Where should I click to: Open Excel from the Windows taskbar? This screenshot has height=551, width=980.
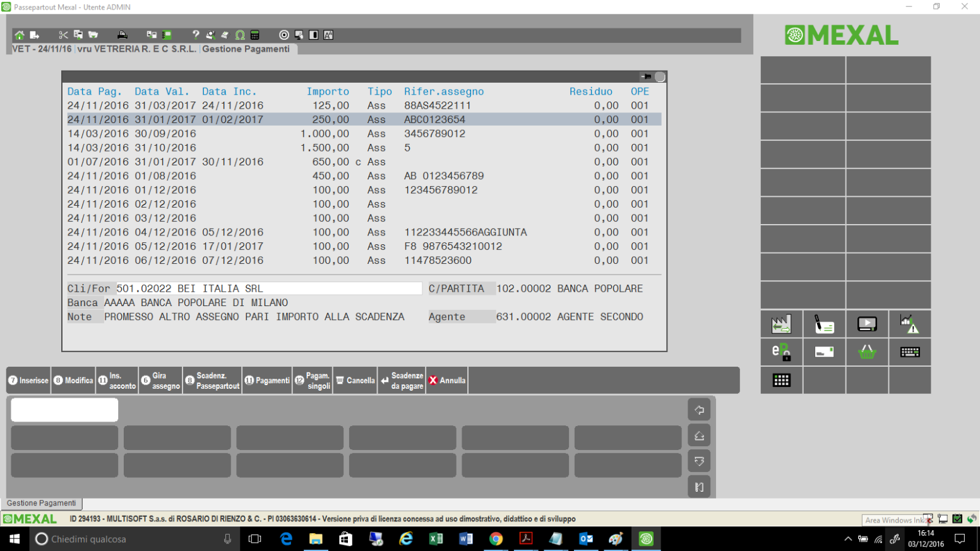436,539
